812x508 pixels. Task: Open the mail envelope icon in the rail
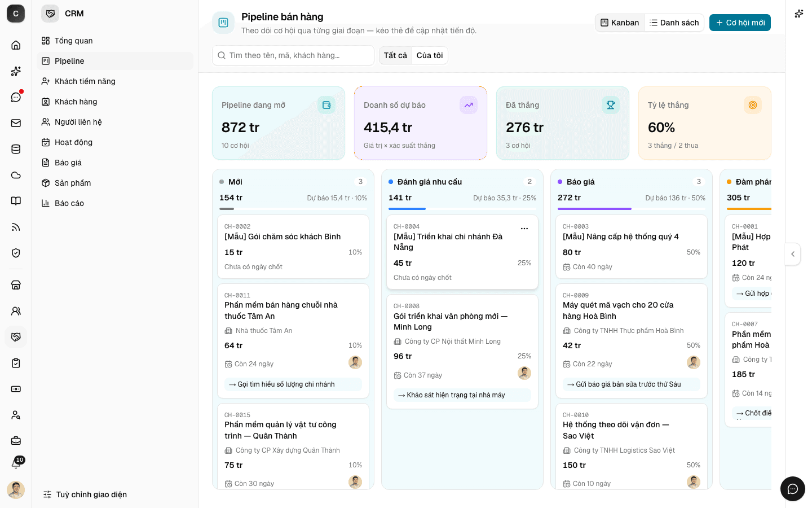point(16,123)
